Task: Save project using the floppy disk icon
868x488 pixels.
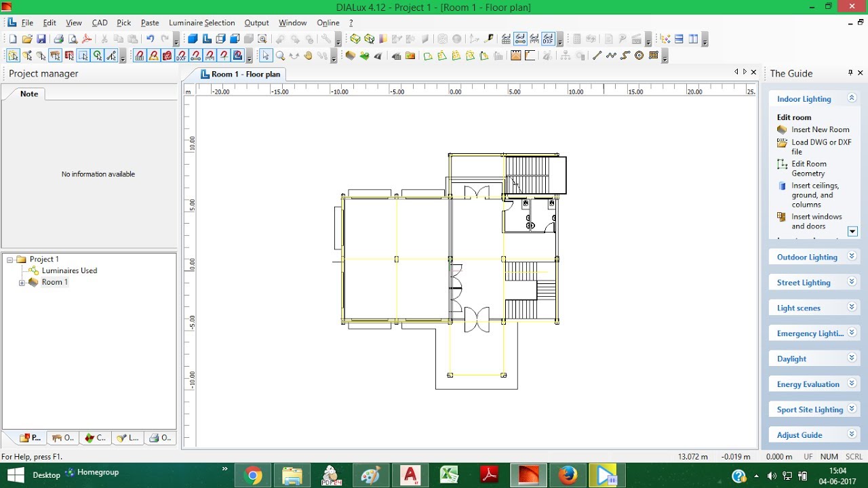Action: (41, 39)
